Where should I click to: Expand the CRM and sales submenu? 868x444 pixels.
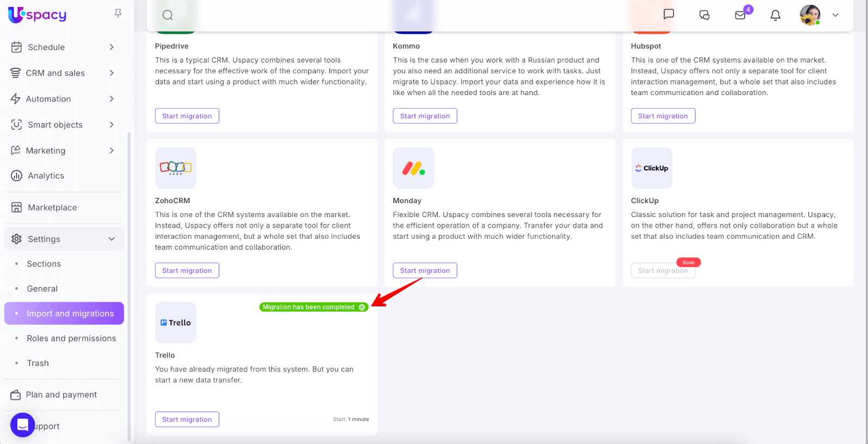click(x=112, y=73)
